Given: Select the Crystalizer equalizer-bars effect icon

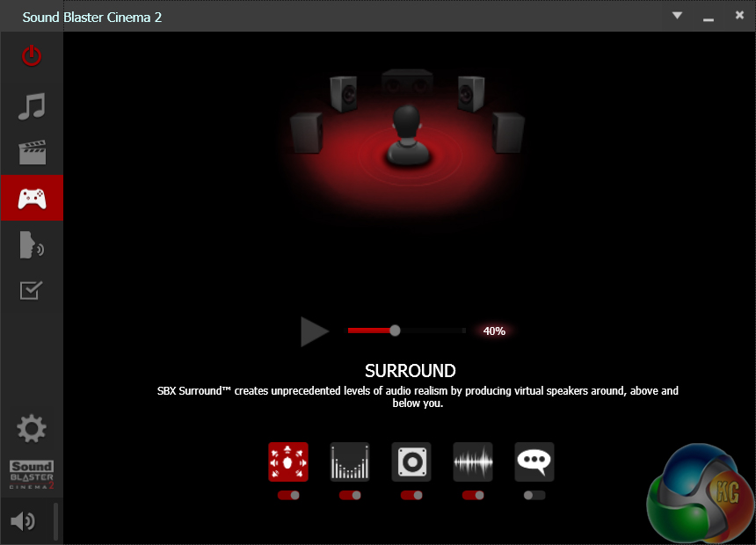Looking at the screenshot, I should point(350,461).
